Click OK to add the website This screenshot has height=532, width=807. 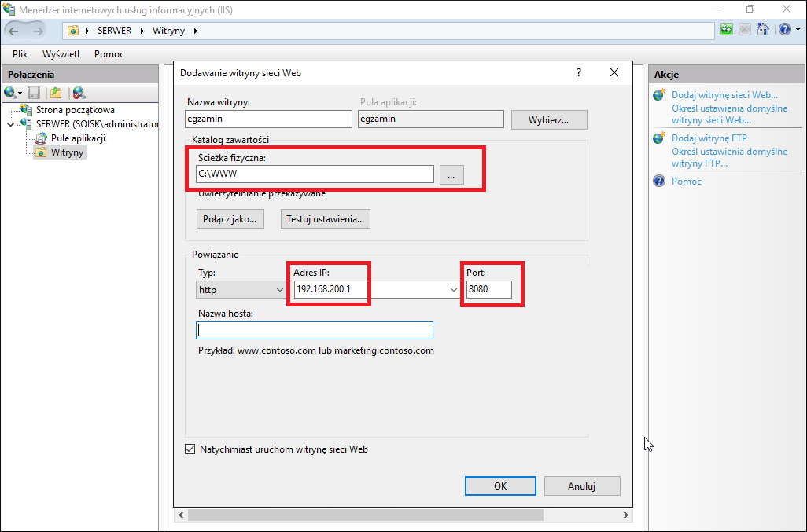(500, 486)
